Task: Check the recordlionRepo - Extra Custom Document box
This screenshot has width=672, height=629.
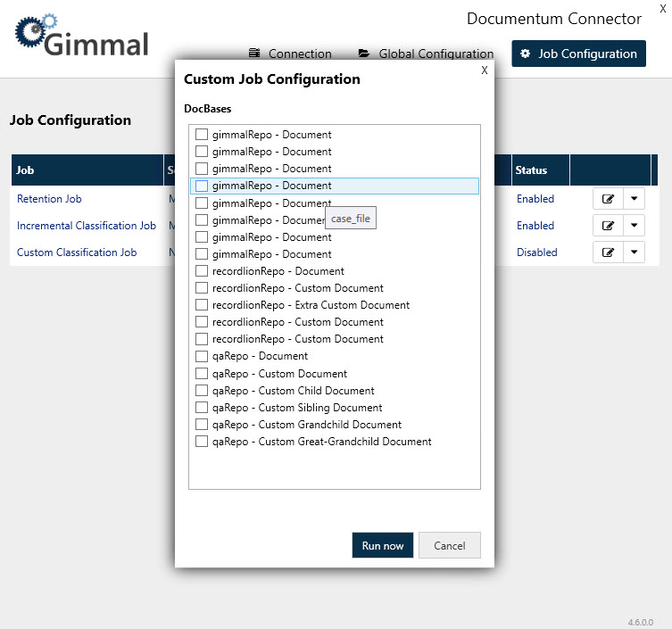Action: (202, 305)
